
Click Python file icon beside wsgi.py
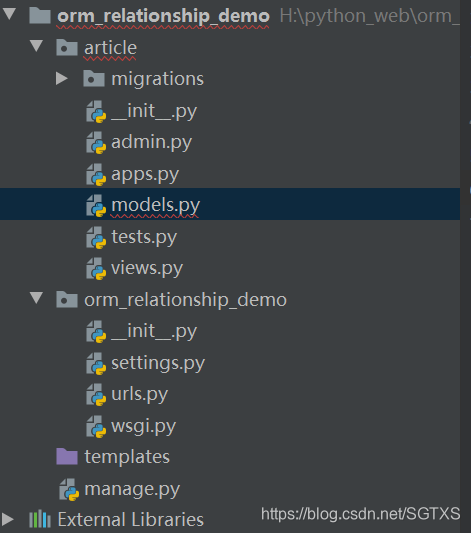pyautogui.click(x=96, y=426)
